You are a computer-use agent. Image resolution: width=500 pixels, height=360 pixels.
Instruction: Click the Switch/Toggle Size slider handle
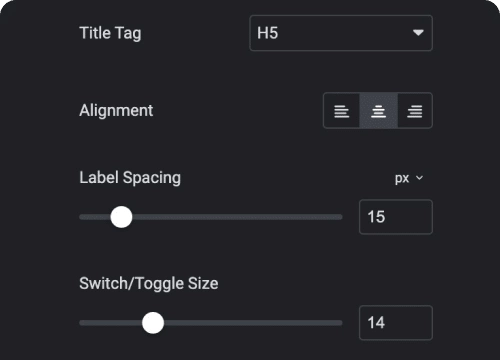(x=153, y=323)
